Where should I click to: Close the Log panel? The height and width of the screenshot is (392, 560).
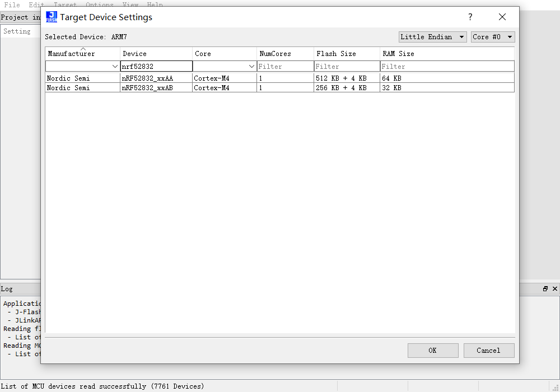554,289
